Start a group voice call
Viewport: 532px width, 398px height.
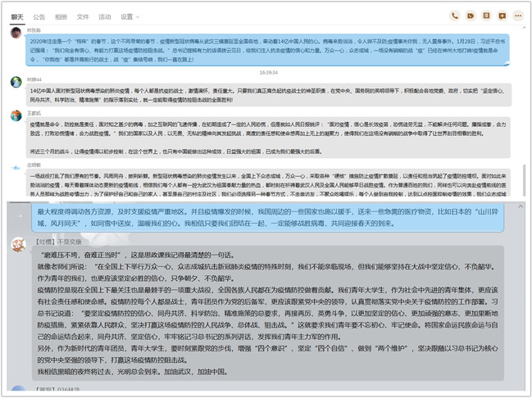[455, 16]
